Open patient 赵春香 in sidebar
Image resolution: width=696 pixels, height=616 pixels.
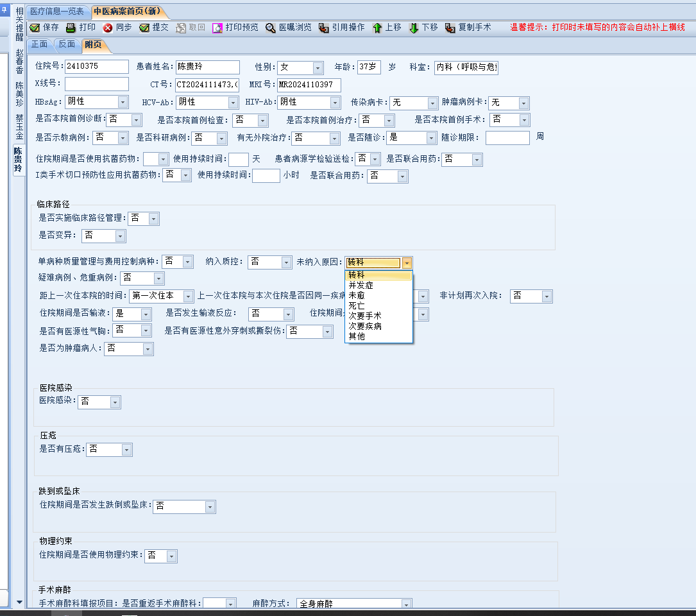(19, 62)
